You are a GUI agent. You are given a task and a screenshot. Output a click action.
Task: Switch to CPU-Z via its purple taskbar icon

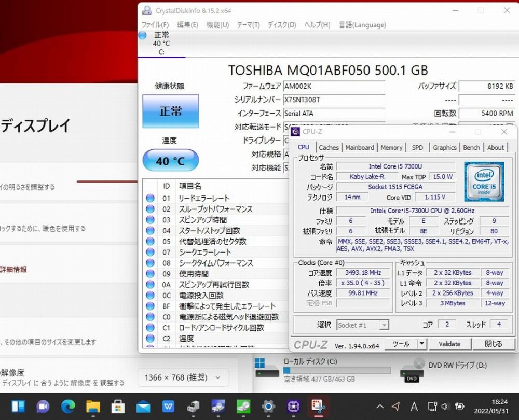[x=294, y=406]
